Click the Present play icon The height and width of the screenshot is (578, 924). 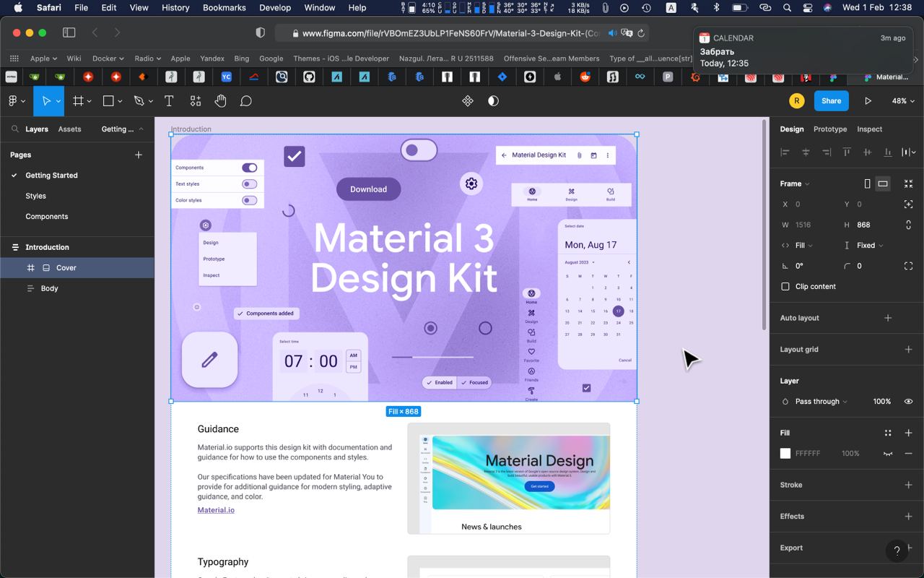[868, 101]
